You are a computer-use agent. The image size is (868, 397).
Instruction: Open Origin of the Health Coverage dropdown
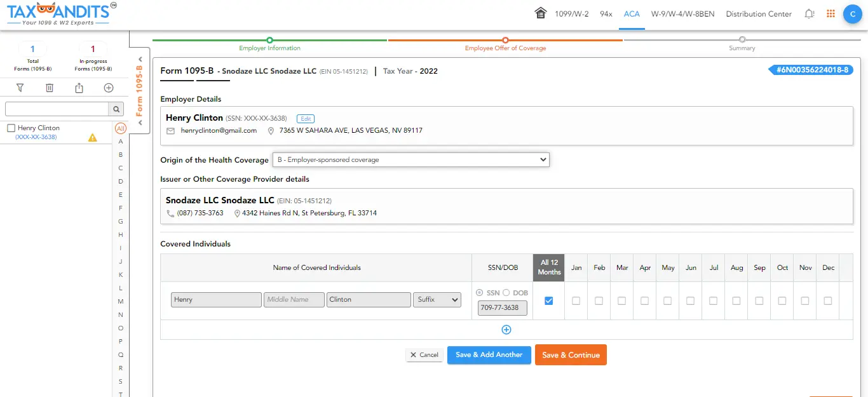point(411,159)
